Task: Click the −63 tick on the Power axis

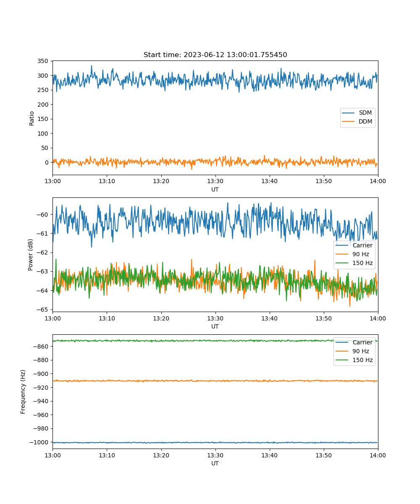Action: pos(42,271)
